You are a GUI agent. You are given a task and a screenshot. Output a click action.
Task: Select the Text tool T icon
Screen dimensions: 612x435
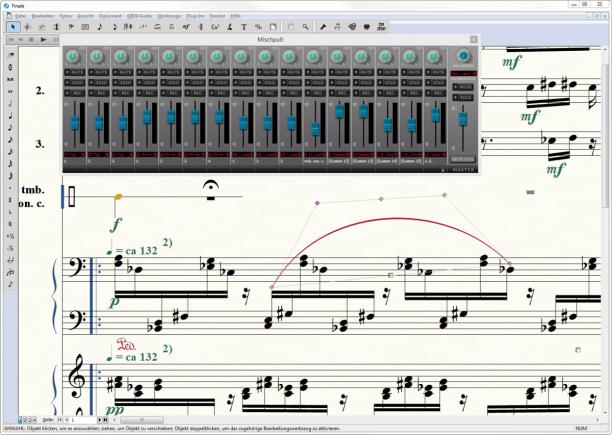pyautogui.click(x=244, y=27)
